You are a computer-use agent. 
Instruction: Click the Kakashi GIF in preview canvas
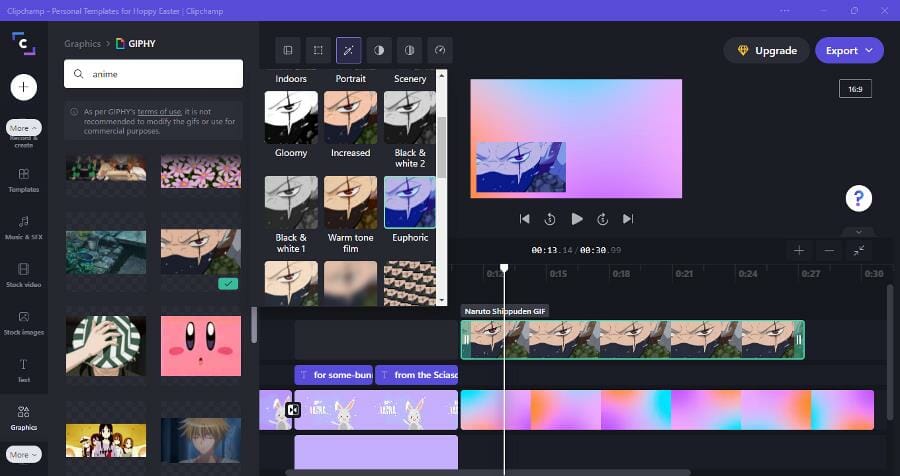tap(521, 167)
